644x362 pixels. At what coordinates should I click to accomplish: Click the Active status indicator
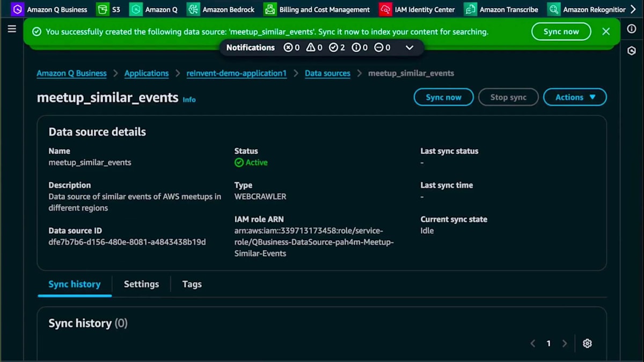(x=251, y=162)
